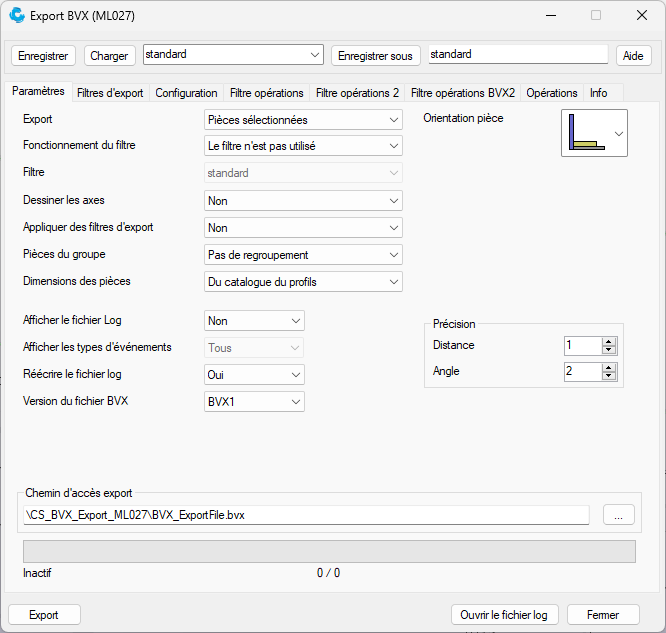
Task: Expand the Pièces du groupe dropdown
Action: (303, 255)
